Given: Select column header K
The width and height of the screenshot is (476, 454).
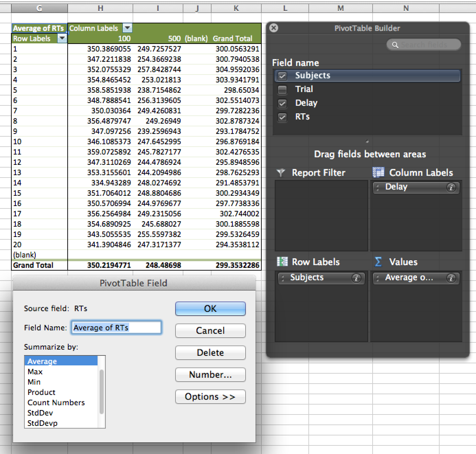Looking at the screenshot, I should coord(236,8).
